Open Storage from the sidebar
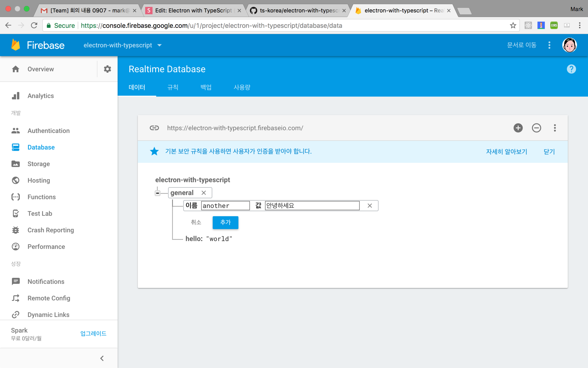 [38, 164]
